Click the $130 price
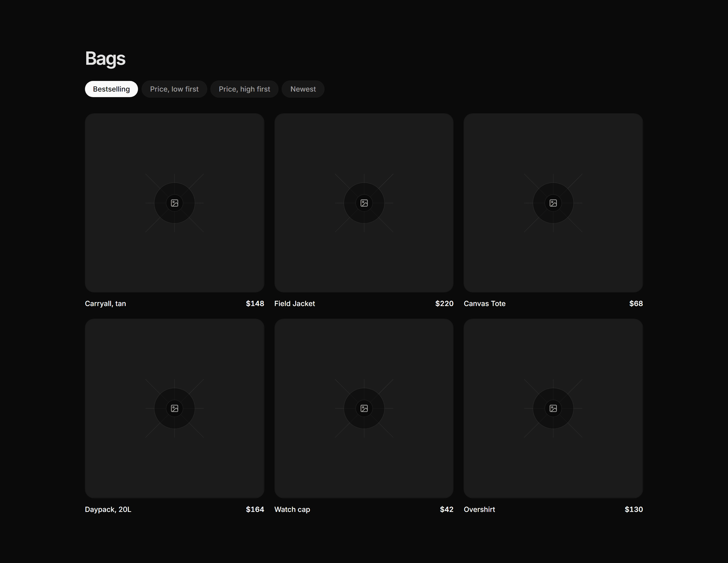728x563 pixels. pos(634,509)
